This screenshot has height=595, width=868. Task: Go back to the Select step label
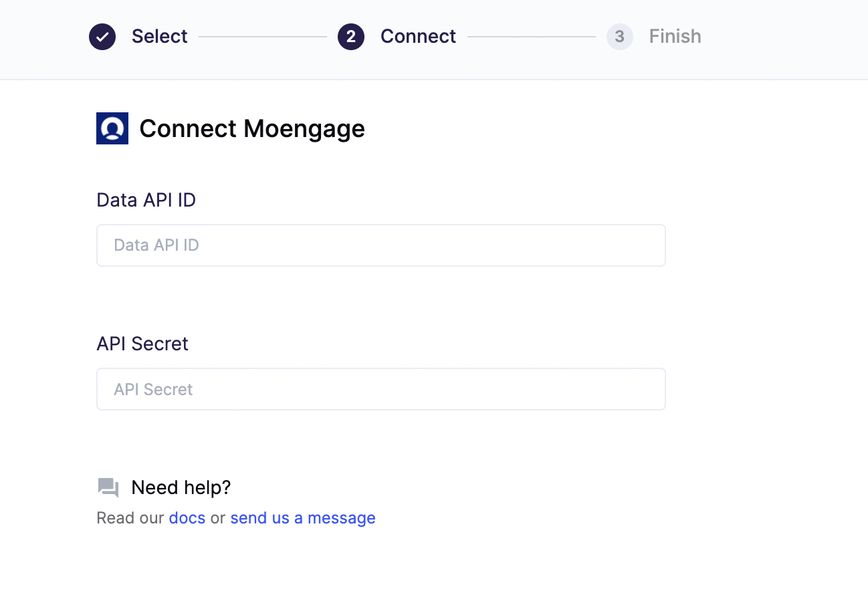160,36
